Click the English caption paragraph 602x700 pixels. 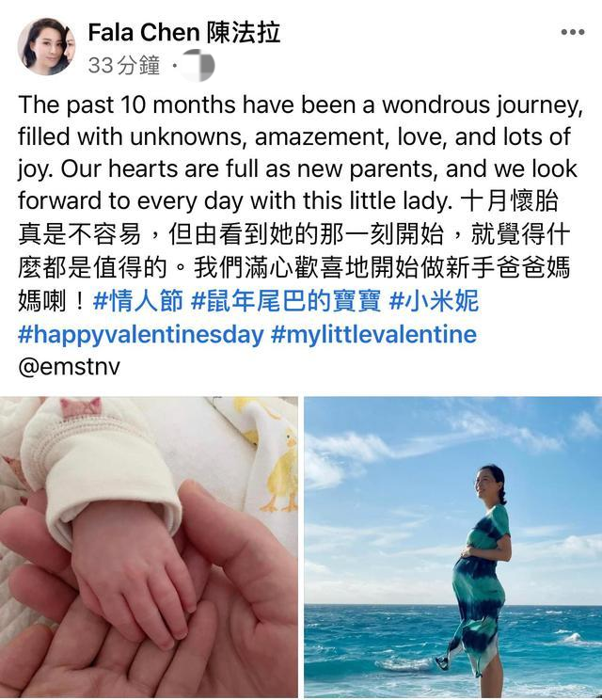click(300, 152)
